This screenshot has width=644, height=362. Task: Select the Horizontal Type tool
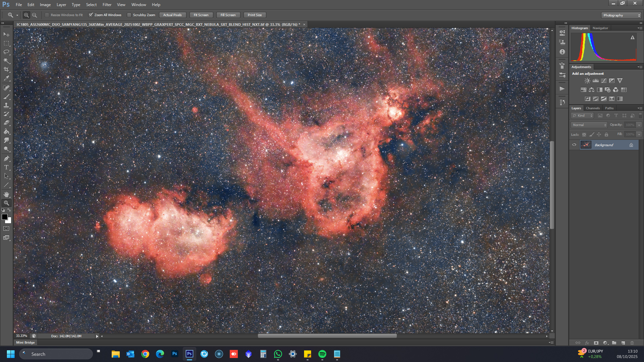[6, 167]
